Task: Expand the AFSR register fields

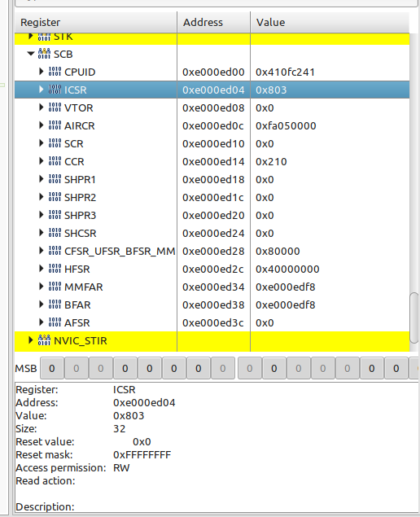Action: [42, 322]
